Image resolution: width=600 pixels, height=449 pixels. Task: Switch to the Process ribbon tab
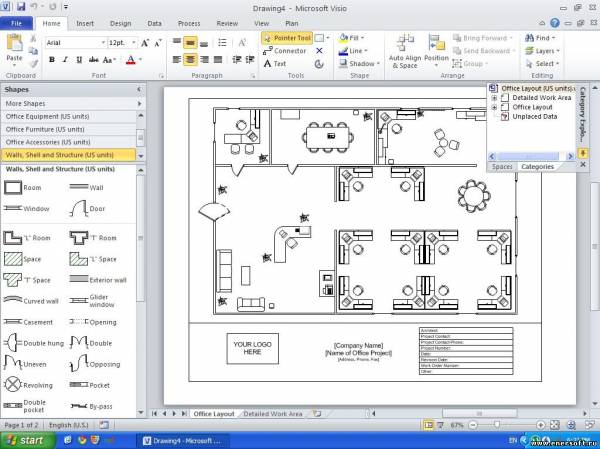click(189, 23)
